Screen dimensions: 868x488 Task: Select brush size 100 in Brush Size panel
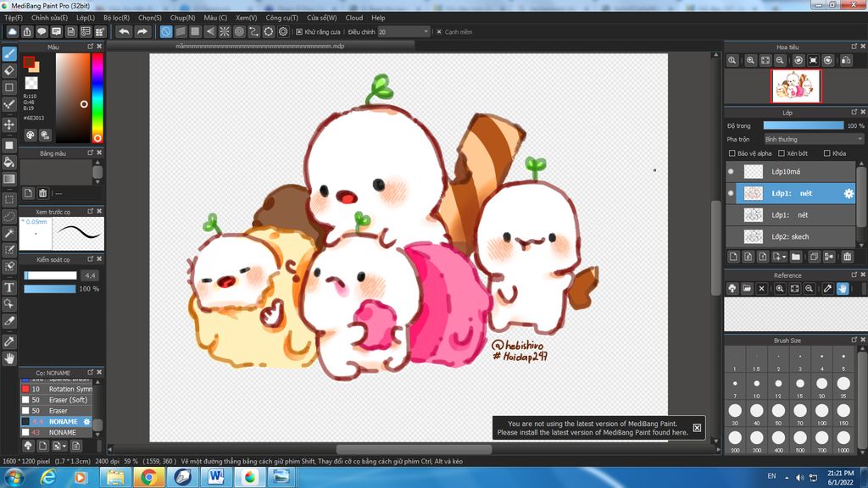pos(821,413)
